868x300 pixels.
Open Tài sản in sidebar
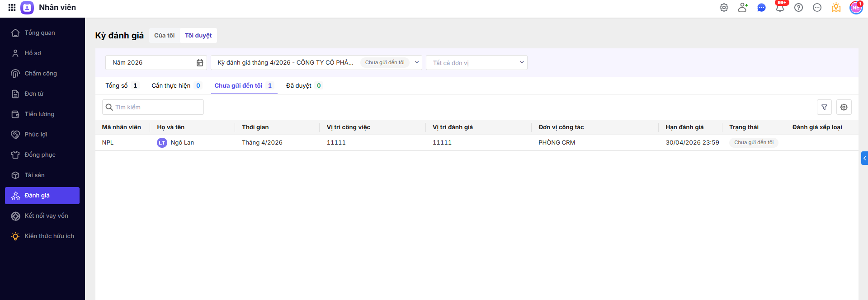42,175
